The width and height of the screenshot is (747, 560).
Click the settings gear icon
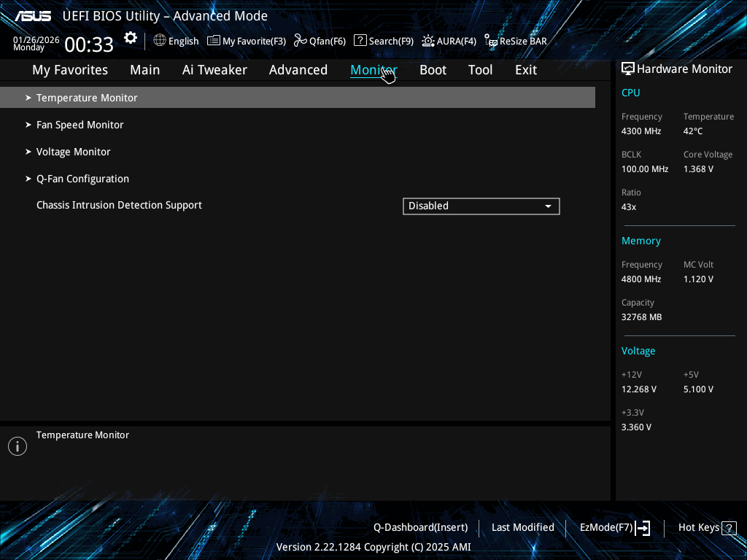[x=131, y=39]
